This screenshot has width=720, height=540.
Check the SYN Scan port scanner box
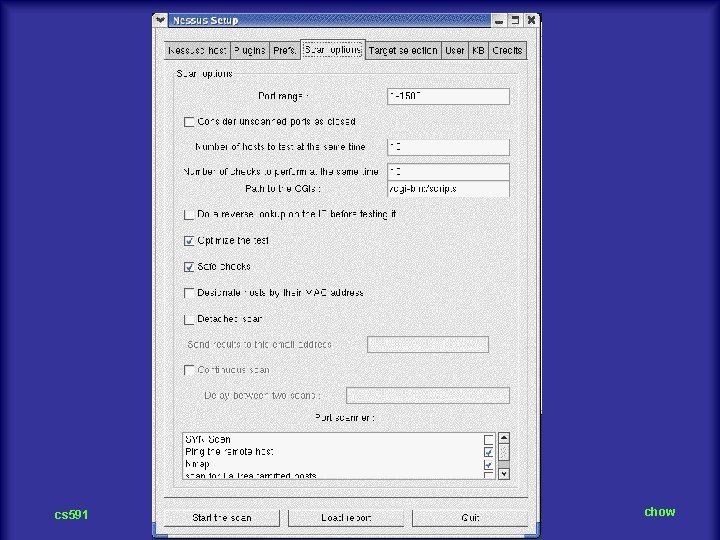click(489, 440)
